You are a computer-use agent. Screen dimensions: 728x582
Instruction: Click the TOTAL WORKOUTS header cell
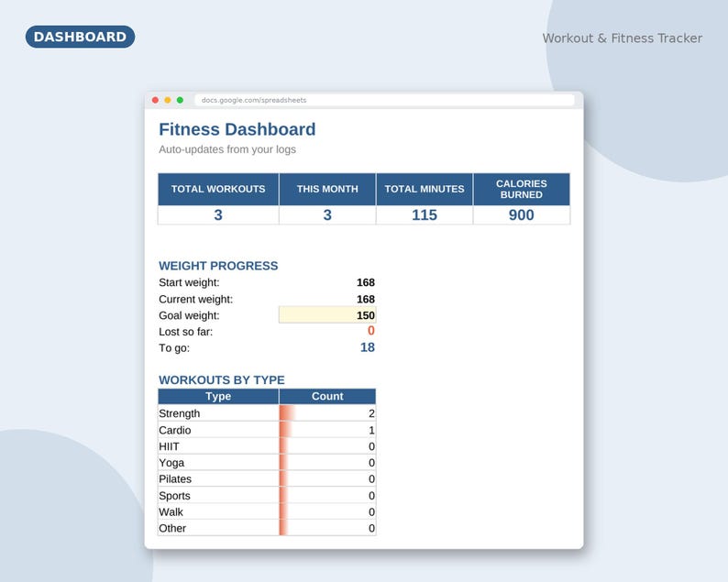pyautogui.click(x=218, y=190)
